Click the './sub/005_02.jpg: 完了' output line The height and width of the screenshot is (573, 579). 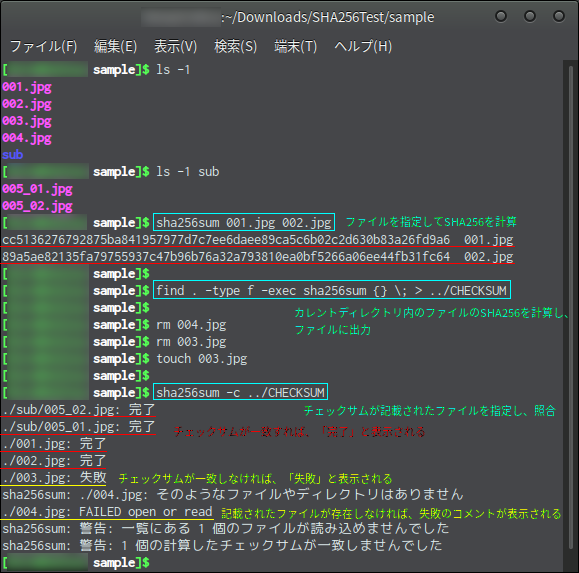point(79,410)
